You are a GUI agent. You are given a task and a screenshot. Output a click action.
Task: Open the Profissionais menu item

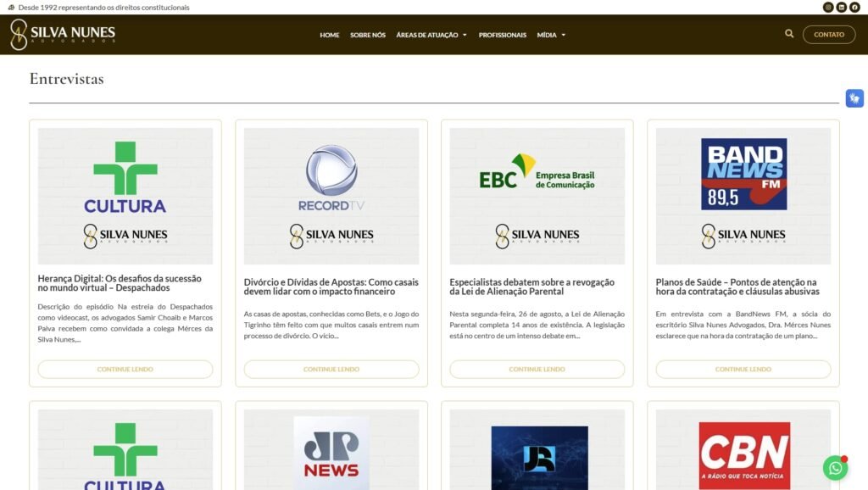coord(502,35)
